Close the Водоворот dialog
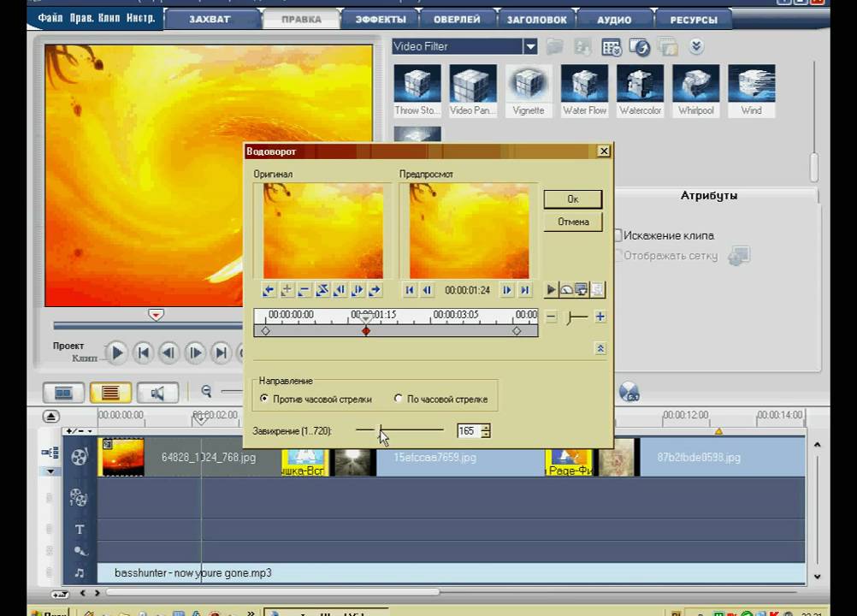Image resolution: width=857 pixels, height=616 pixels. coord(603,151)
